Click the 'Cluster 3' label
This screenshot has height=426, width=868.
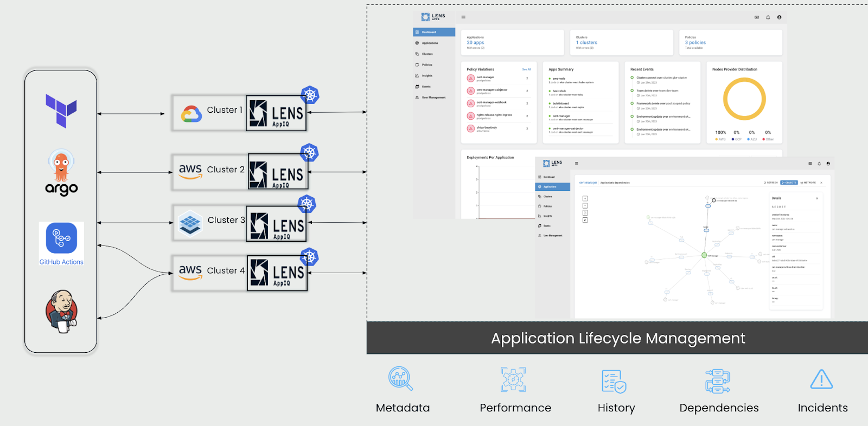(226, 220)
